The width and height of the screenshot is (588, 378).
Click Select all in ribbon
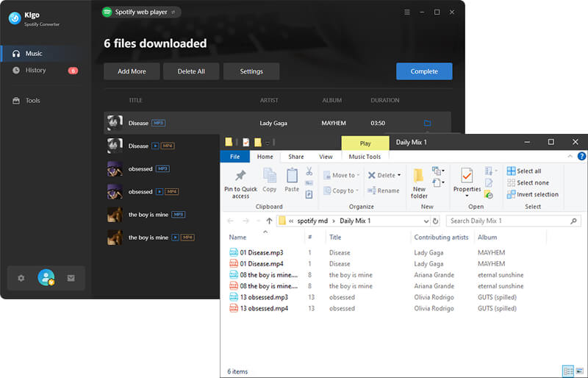(x=524, y=171)
